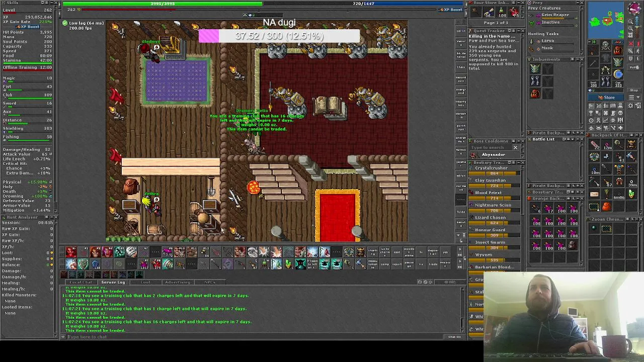Screen dimensions: 644x362
Task: Switch to the Server Log tab
Action: pyautogui.click(x=113, y=283)
